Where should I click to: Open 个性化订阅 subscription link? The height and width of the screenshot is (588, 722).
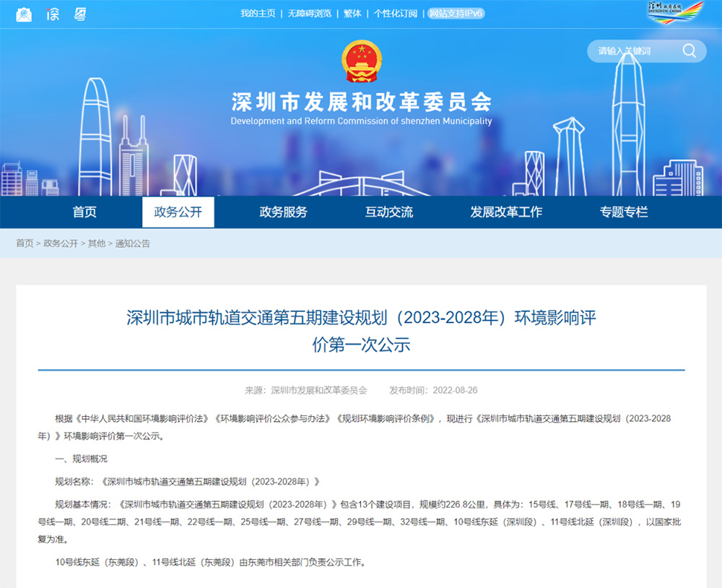[x=396, y=13]
